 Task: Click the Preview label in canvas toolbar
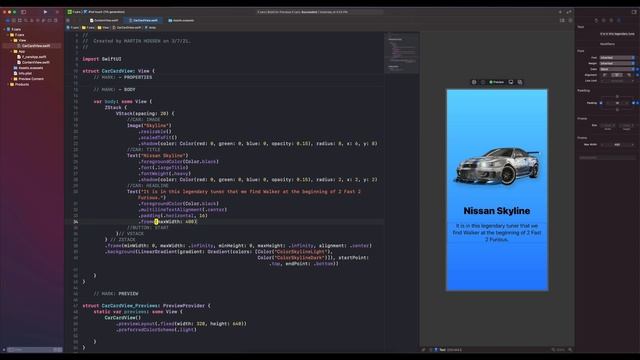(x=497, y=82)
